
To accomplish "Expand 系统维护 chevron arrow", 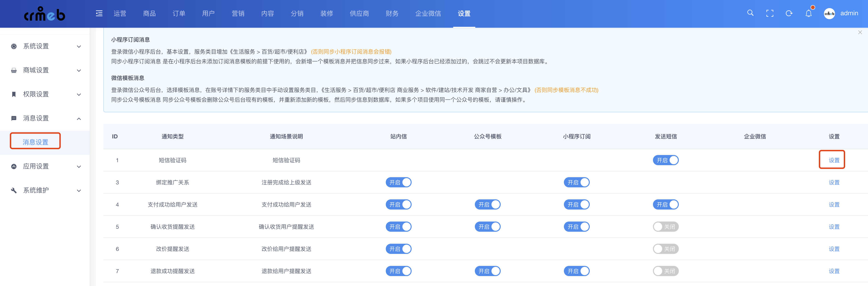I will [79, 191].
